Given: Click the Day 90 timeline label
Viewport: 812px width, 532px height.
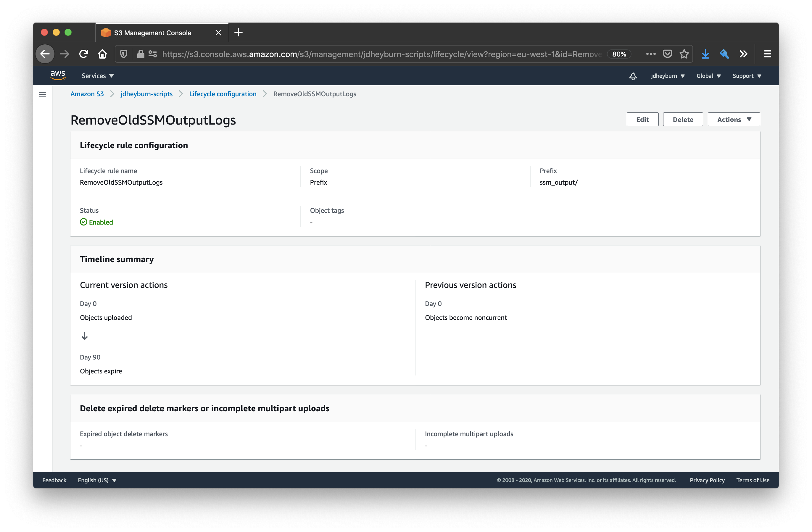Looking at the screenshot, I should click(90, 357).
